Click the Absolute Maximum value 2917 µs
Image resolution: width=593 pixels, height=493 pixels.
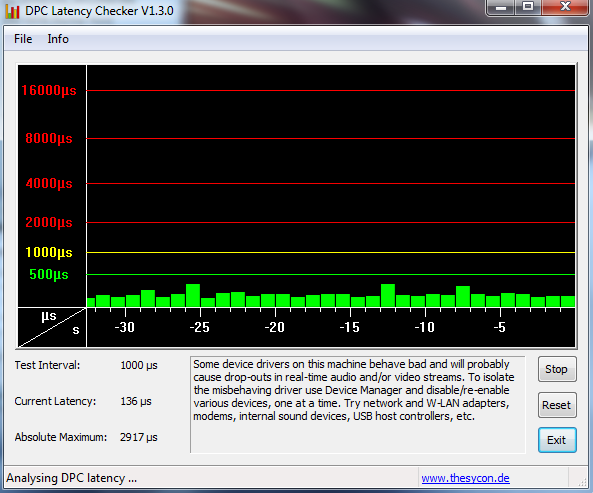[x=139, y=437]
